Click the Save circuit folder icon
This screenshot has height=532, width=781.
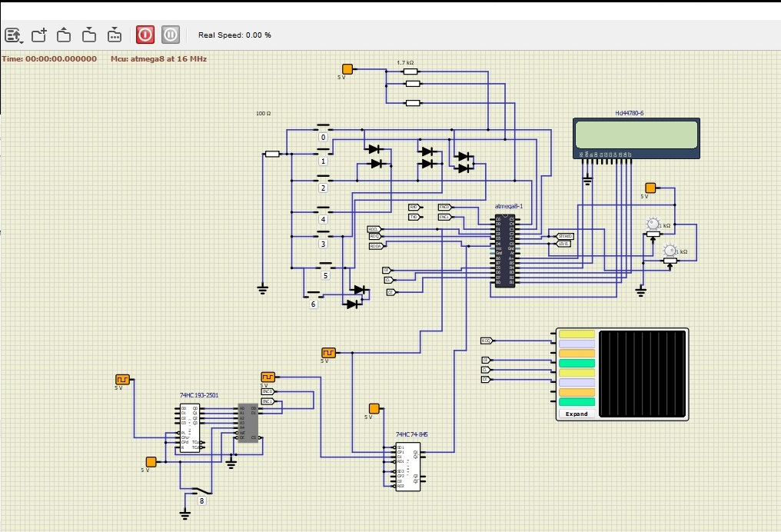(89, 35)
